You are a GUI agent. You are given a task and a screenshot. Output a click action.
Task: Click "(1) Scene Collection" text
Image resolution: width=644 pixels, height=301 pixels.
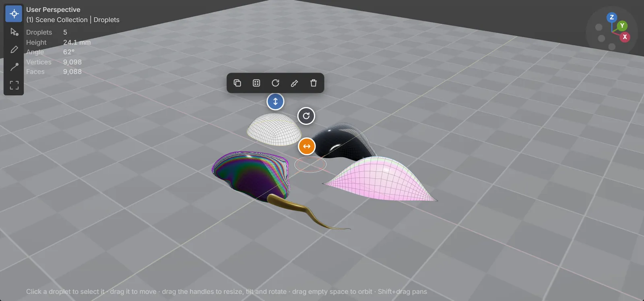pos(57,20)
